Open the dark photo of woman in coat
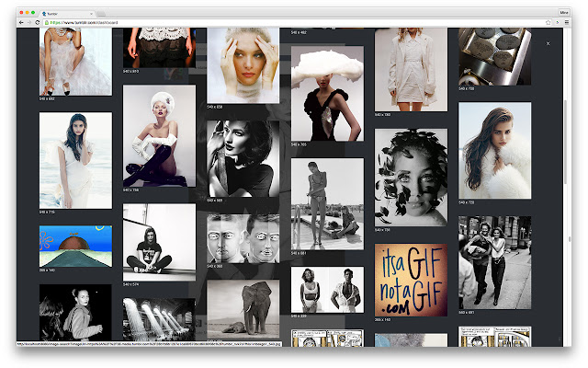Viewport: 588px width, 368px height. pyautogui.click(x=75, y=313)
